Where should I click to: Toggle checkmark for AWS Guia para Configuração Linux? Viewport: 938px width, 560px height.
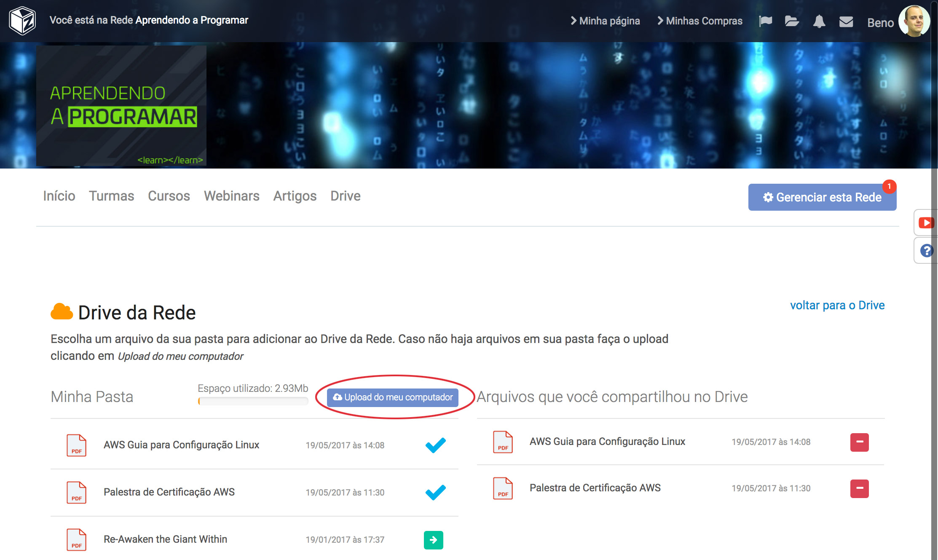(435, 445)
